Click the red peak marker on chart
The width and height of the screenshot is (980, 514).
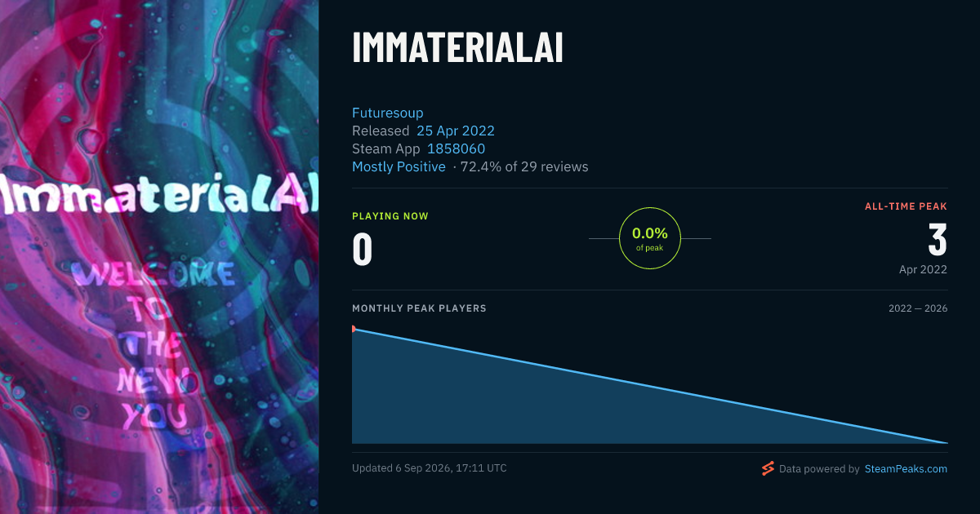click(x=354, y=329)
